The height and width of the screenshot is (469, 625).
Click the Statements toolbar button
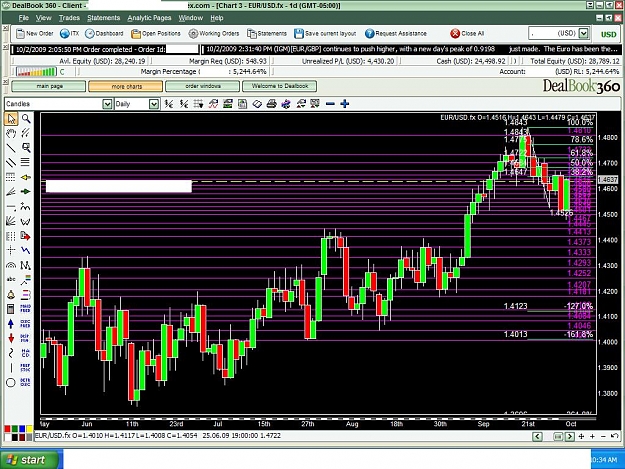coord(267,33)
